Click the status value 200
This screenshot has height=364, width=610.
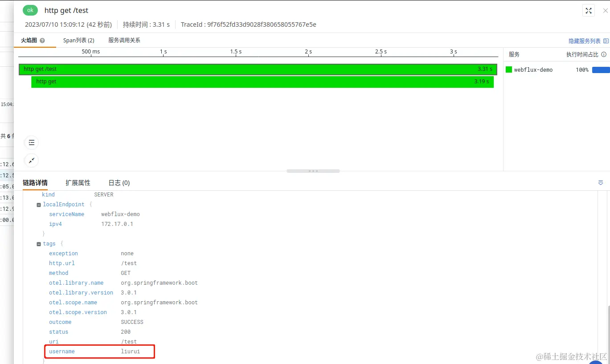pyautogui.click(x=126, y=332)
